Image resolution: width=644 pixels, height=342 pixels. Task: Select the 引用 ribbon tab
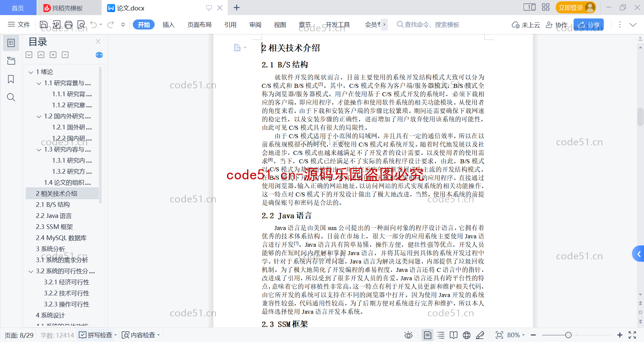[230, 24]
